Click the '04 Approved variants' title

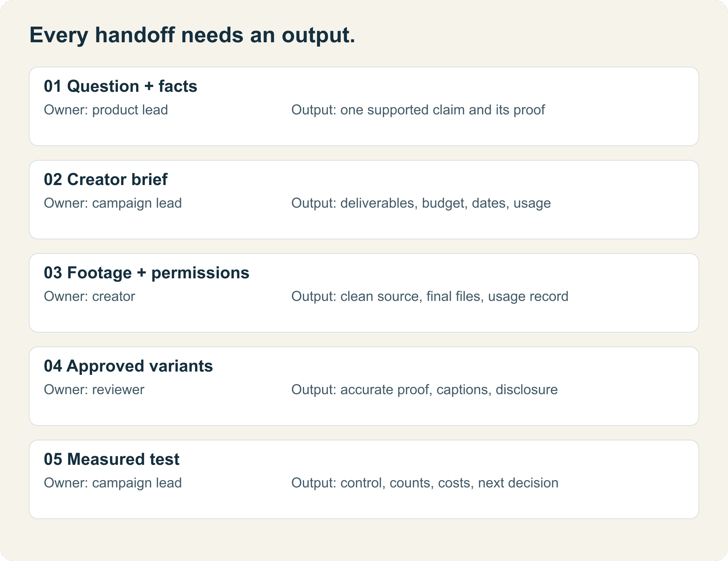128,366
